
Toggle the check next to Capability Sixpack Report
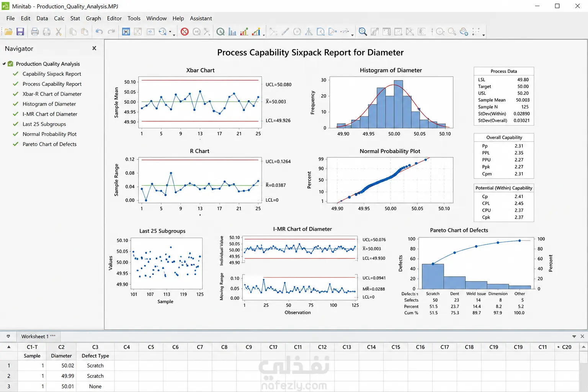(x=16, y=74)
